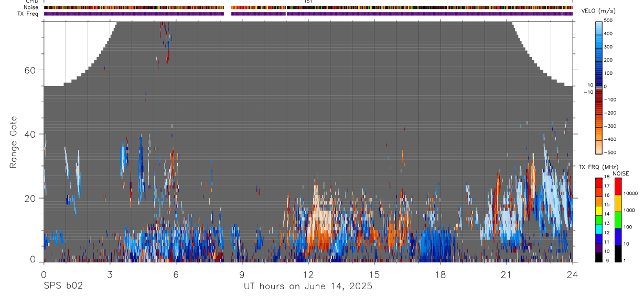Click the NOISE color scale bar
The image size is (644, 297).
618,219
